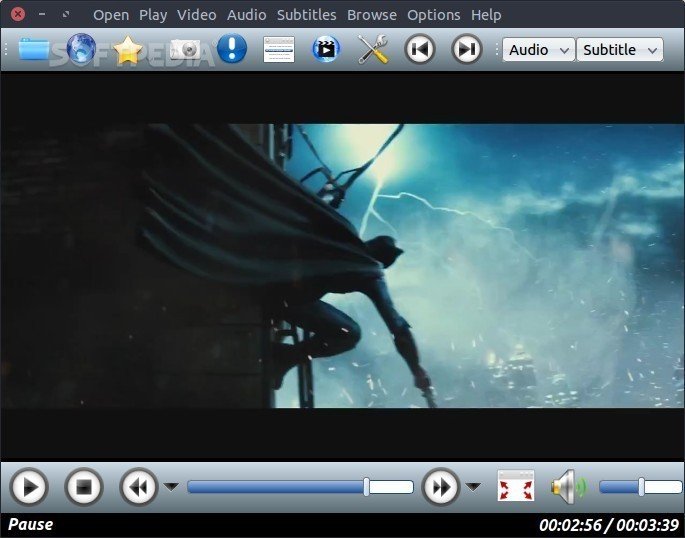Stop playback with the stop button
This screenshot has width=685, height=538.
pyautogui.click(x=84, y=487)
